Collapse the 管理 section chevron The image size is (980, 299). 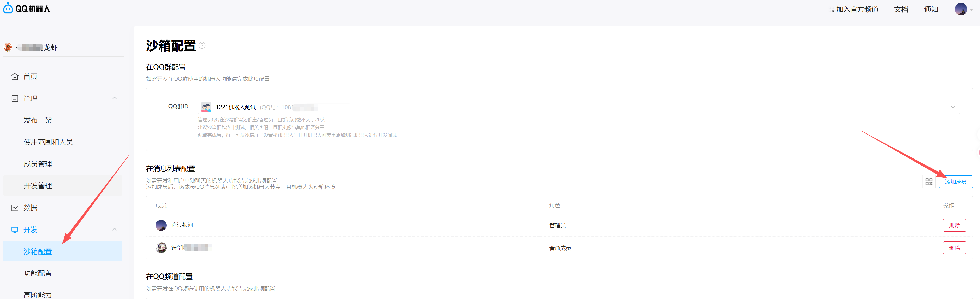[x=115, y=98]
